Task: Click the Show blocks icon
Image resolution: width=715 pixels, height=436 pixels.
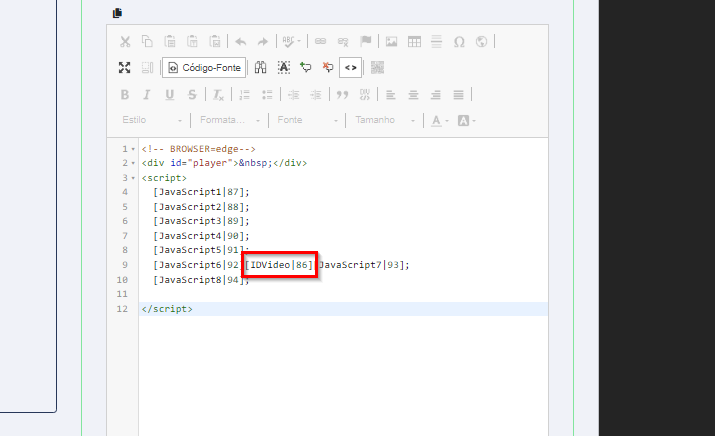Action: 147,67
